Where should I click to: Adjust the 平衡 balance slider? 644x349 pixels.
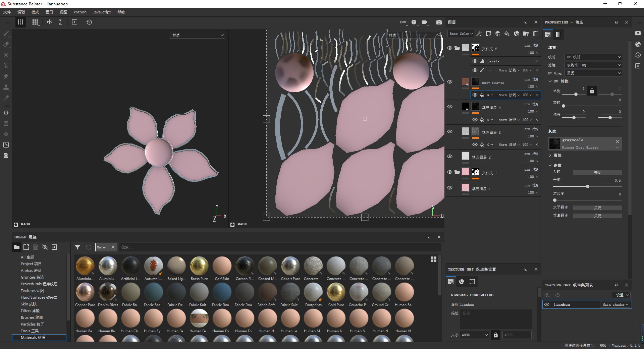pyautogui.click(x=588, y=186)
